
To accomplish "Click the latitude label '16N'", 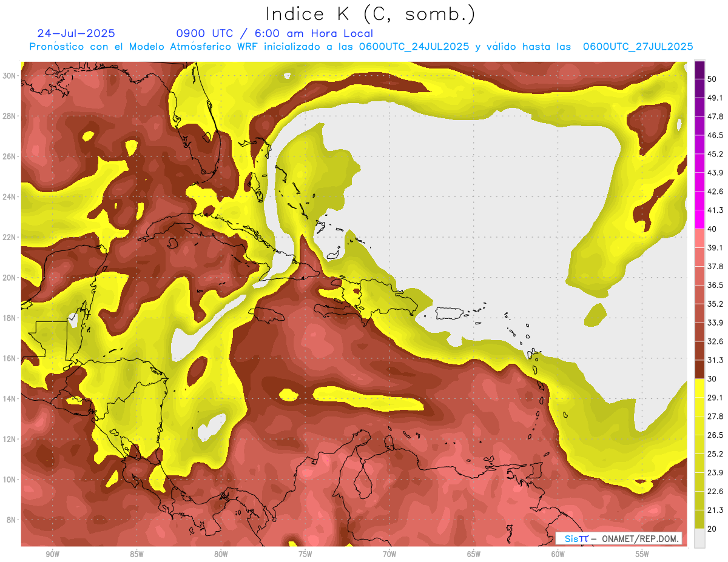I will pyautogui.click(x=9, y=358).
